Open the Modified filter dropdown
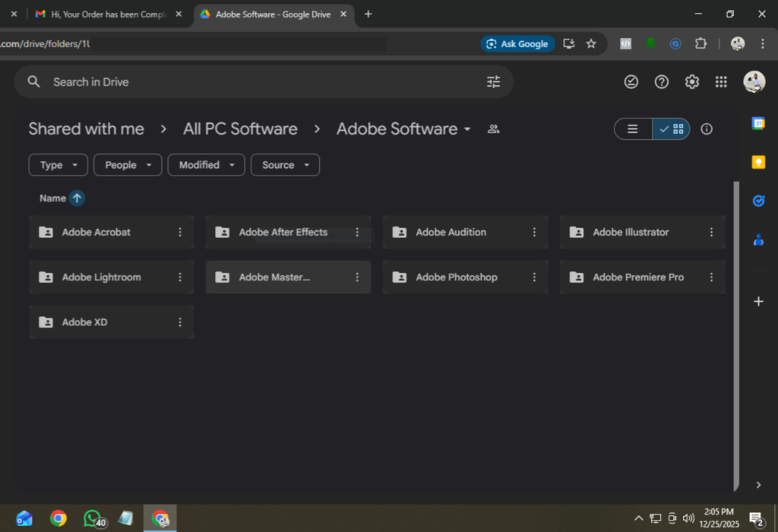 tap(206, 165)
